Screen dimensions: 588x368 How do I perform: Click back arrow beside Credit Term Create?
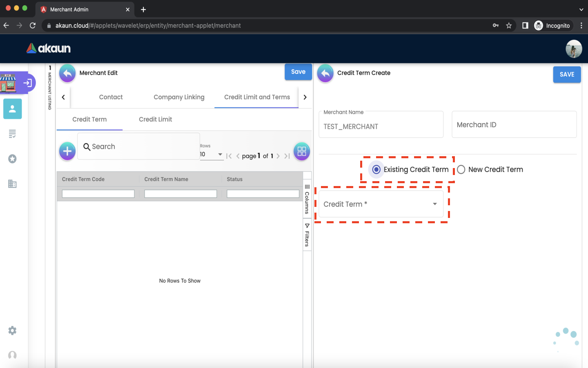325,73
